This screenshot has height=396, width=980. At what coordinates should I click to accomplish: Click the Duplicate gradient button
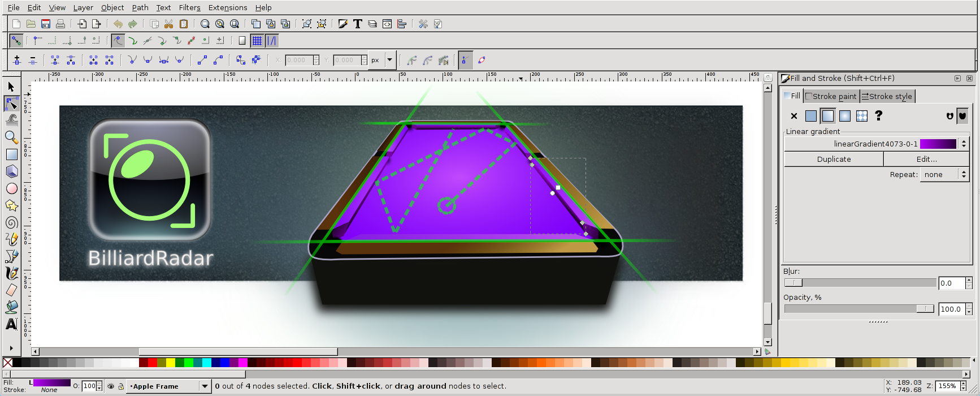(x=834, y=160)
